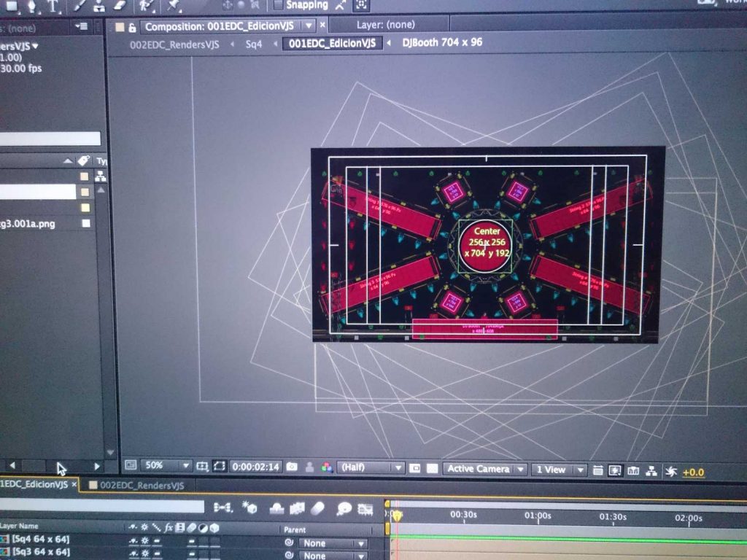Take a snapshot with camera icon
This screenshot has width=747, height=560.
pyautogui.click(x=292, y=467)
